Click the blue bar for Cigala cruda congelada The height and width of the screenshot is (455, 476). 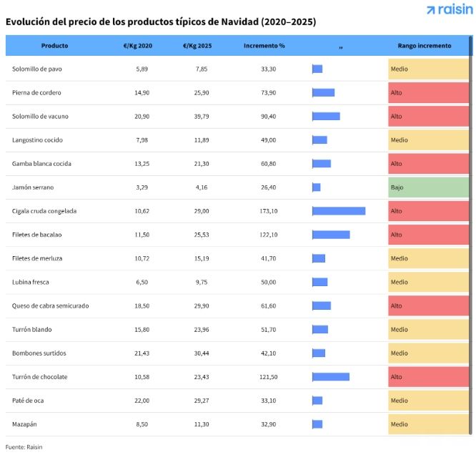339,211
